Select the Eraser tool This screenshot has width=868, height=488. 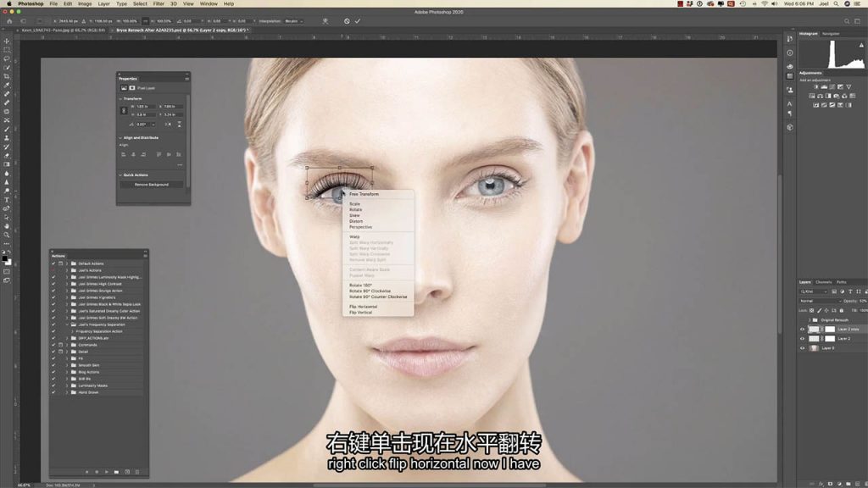pos(7,156)
